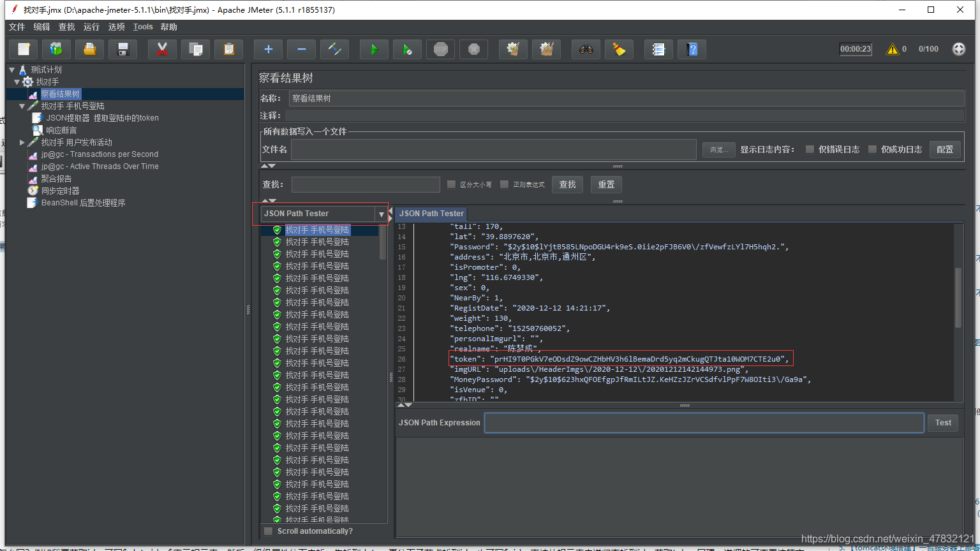Collapse the 找对手 手机号登陆 sampler node

tap(22, 106)
